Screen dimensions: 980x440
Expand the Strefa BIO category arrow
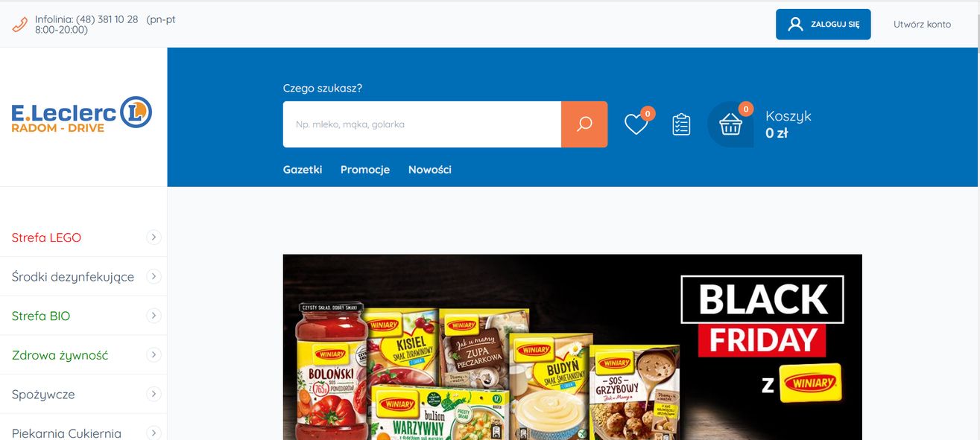point(154,316)
